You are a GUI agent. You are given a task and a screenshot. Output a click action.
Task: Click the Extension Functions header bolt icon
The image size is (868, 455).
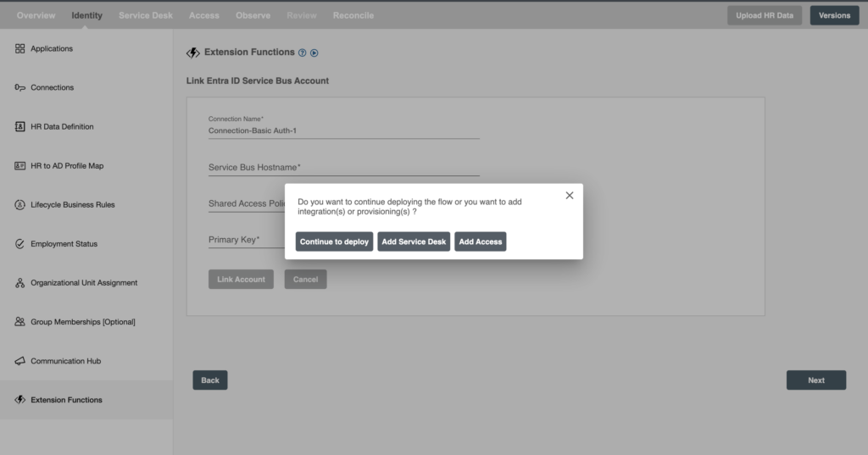click(x=192, y=53)
